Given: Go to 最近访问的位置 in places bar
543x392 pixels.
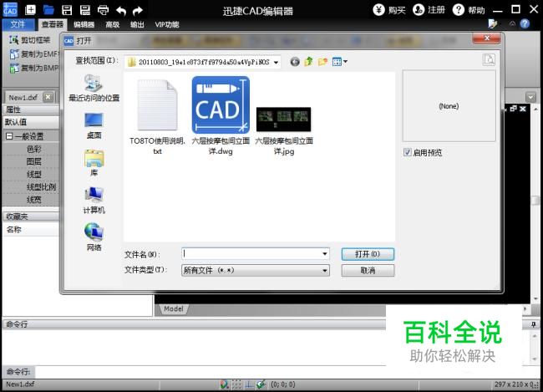Looking at the screenshot, I should click(x=94, y=87).
